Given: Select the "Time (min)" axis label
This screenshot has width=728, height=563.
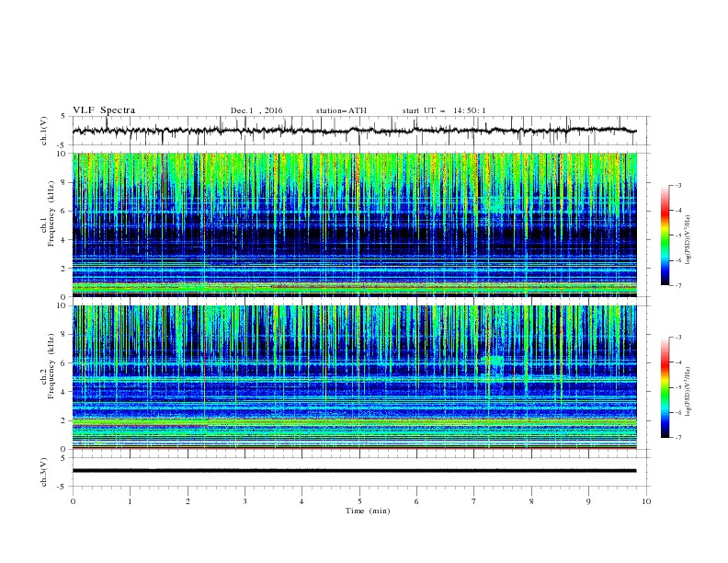Looking at the screenshot, I should (368, 511).
